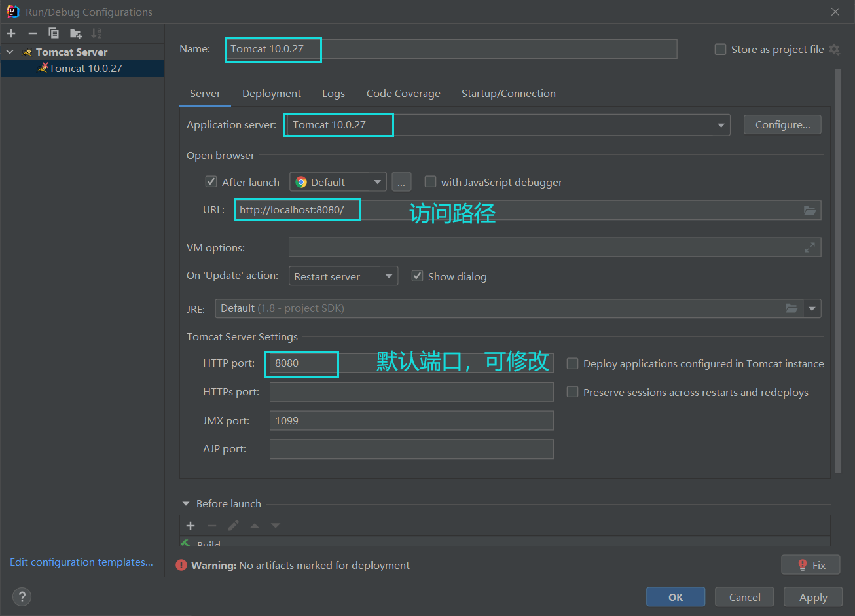Click the AJP port input field
855x616 pixels.
pos(411,449)
